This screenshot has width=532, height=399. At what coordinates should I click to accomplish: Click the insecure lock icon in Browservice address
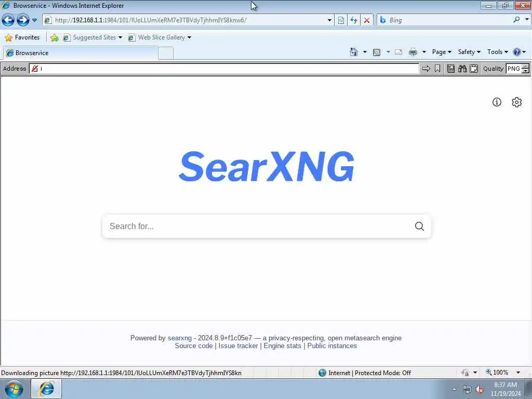pyautogui.click(x=35, y=69)
